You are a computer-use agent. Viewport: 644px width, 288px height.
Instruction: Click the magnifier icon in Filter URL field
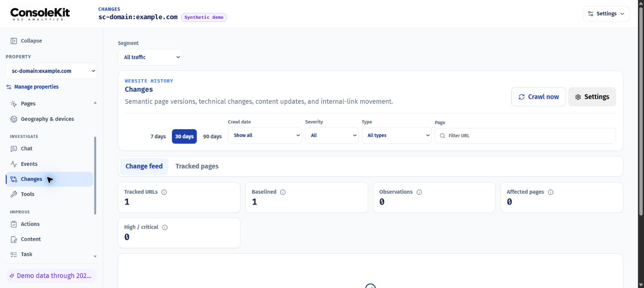click(x=442, y=136)
